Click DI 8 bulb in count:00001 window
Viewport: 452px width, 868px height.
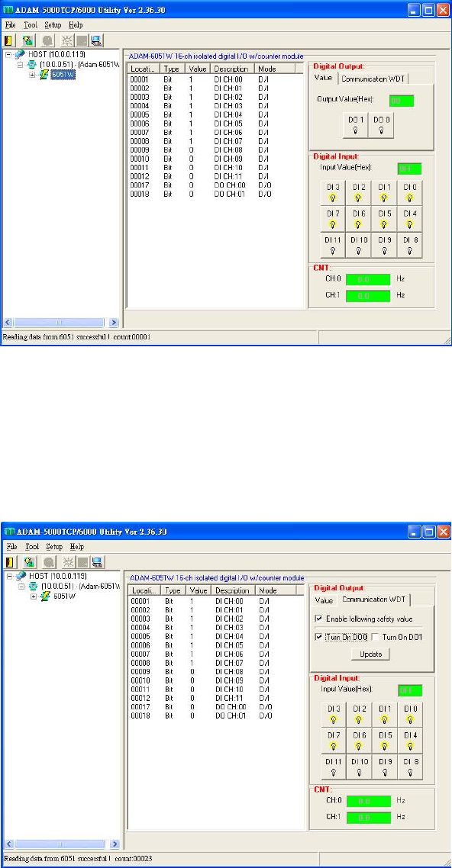click(x=409, y=246)
